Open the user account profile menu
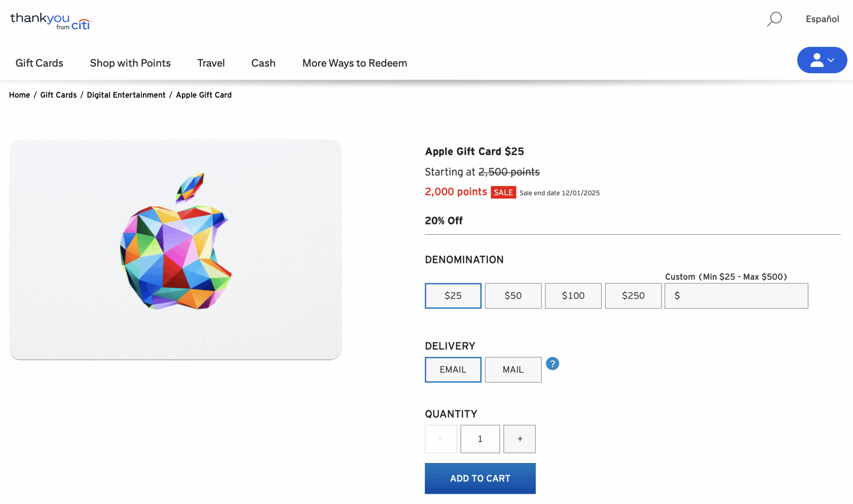This screenshot has height=504, width=853. (822, 60)
